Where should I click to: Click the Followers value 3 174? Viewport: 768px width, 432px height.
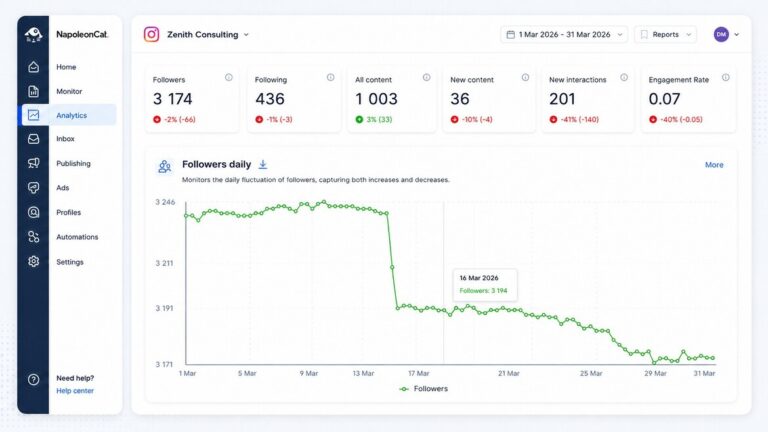pyautogui.click(x=172, y=99)
